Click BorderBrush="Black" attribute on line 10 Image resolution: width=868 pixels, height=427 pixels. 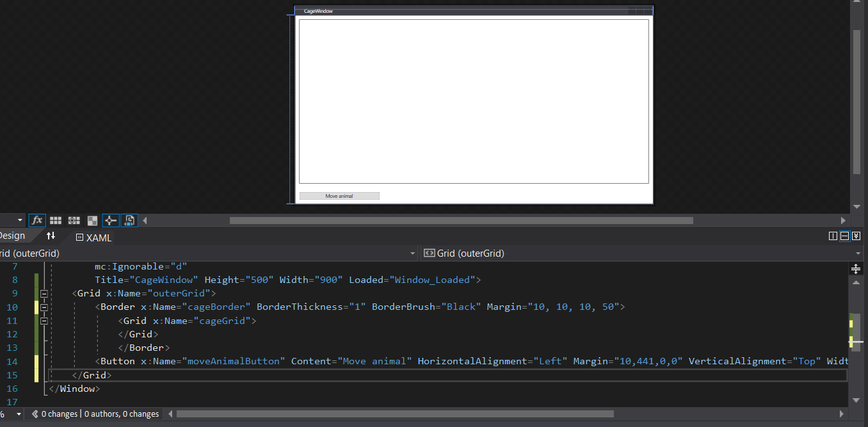(x=426, y=307)
